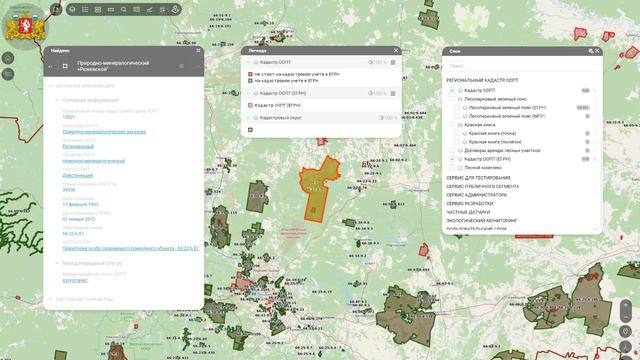This screenshot has height=360, width=640.
Task: Open the layers toolbar icon
Action: tap(72, 9)
